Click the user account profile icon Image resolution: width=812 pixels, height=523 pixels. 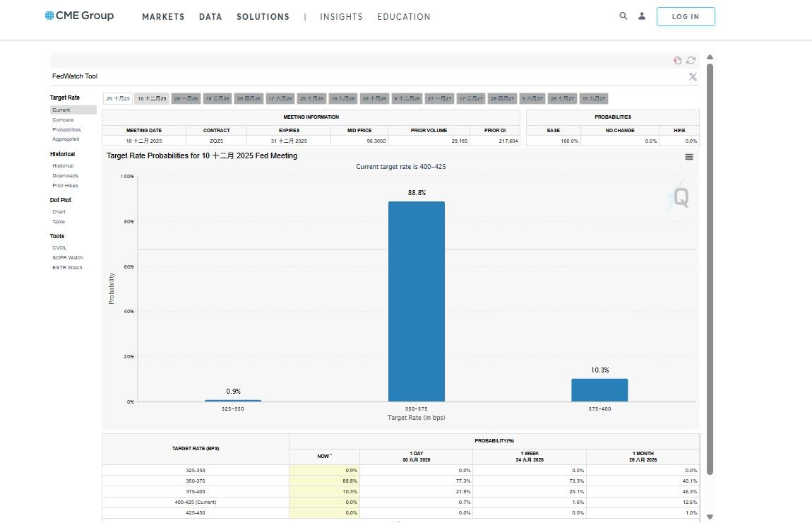coord(642,16)
